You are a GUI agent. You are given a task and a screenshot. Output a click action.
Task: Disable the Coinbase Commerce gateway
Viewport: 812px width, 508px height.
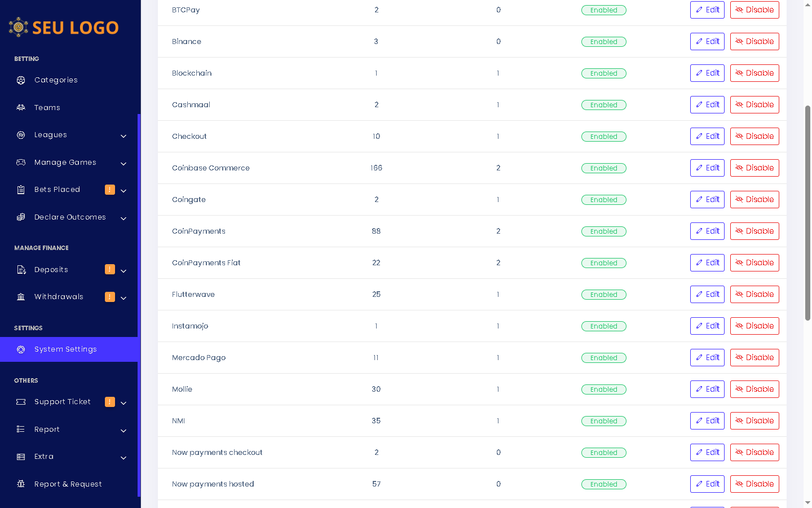point(754,168)
